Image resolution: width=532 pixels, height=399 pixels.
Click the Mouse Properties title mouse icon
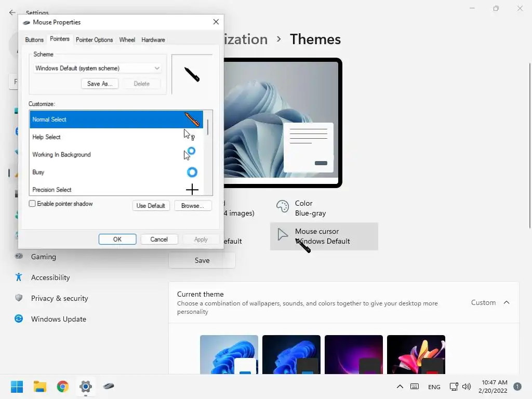[26, 23]
